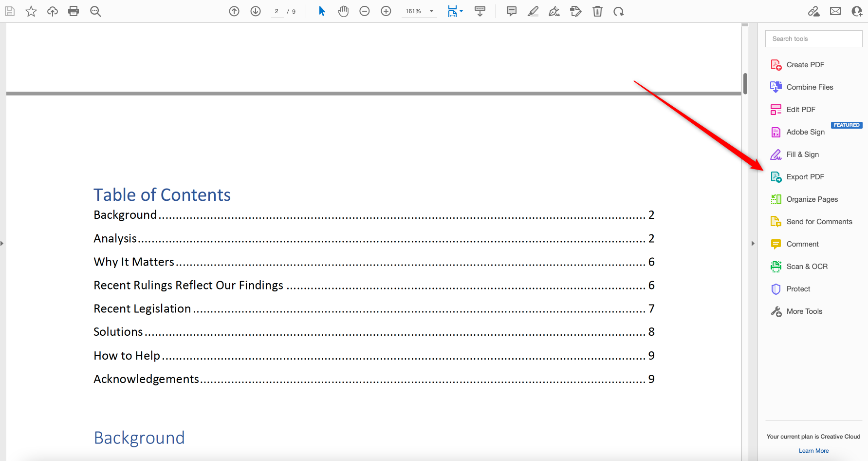This screenshot has height=461, width=868.
Task: Click the delete pages trash icon
Action: tap(597, 11)
